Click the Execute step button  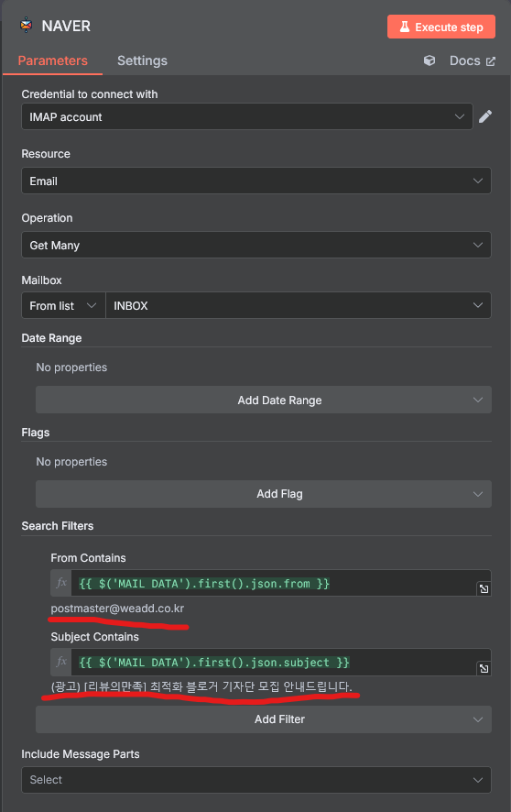pos(441,27)
